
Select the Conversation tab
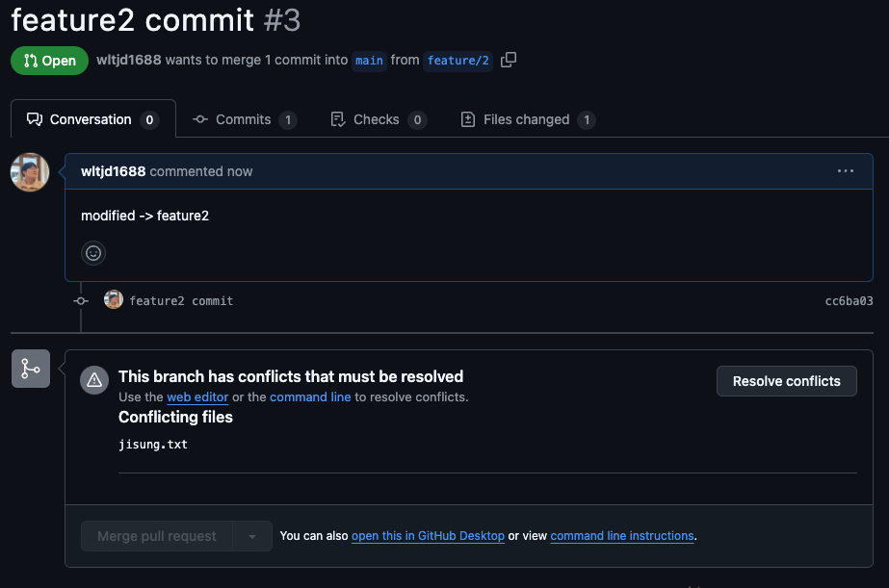click(x=93, y=119)
